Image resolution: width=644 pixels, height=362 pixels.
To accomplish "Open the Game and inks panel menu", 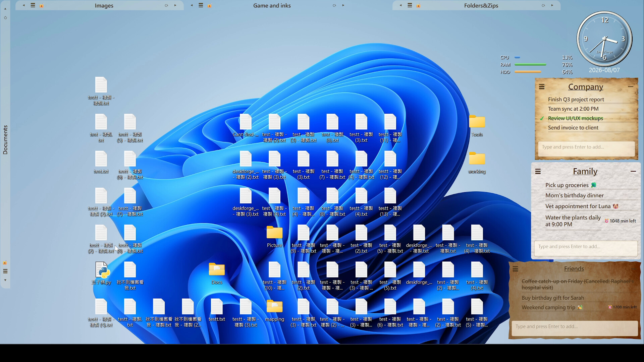I will 201,5.
